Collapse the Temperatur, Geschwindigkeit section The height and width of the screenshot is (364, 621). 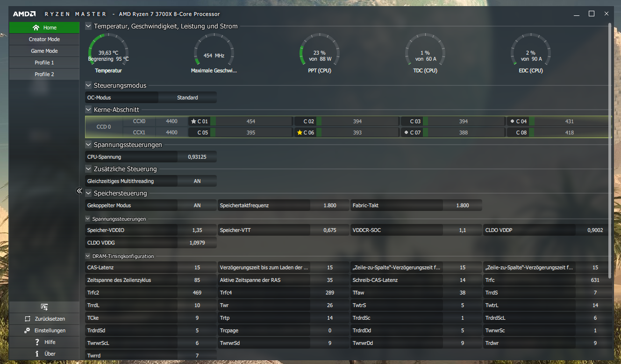[88, 27]
